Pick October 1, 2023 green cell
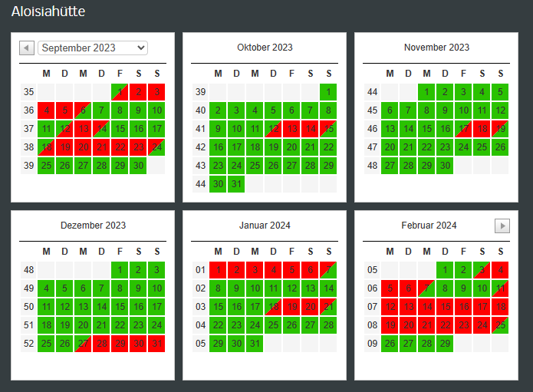Viewport: 533px width, 392px height. tap(328, 92)
